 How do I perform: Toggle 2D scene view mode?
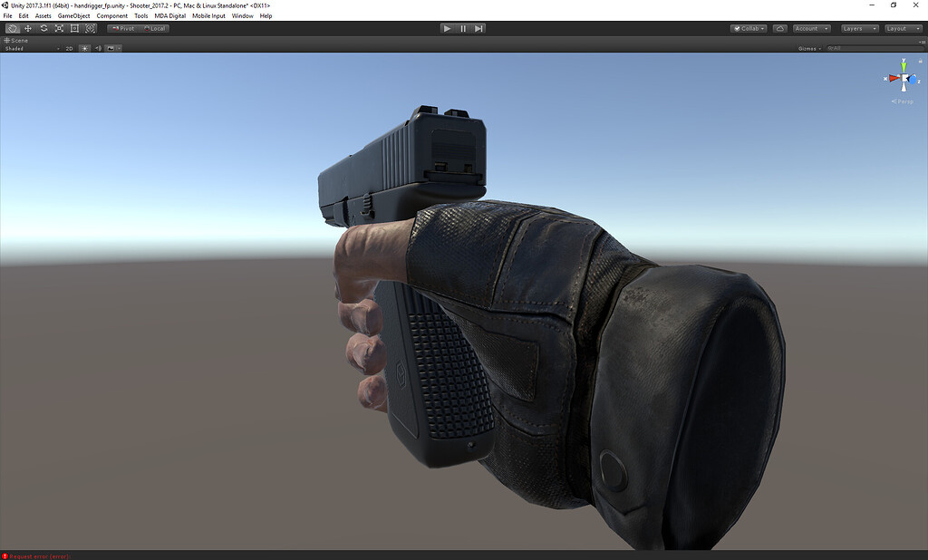click(x=70, y=48)
